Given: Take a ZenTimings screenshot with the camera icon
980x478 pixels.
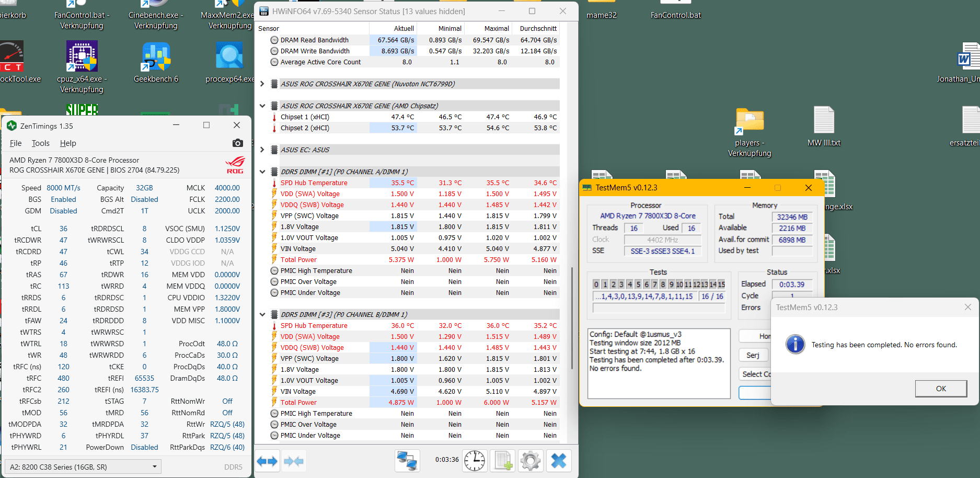Looking at the screenshot, I should [237, 143].
